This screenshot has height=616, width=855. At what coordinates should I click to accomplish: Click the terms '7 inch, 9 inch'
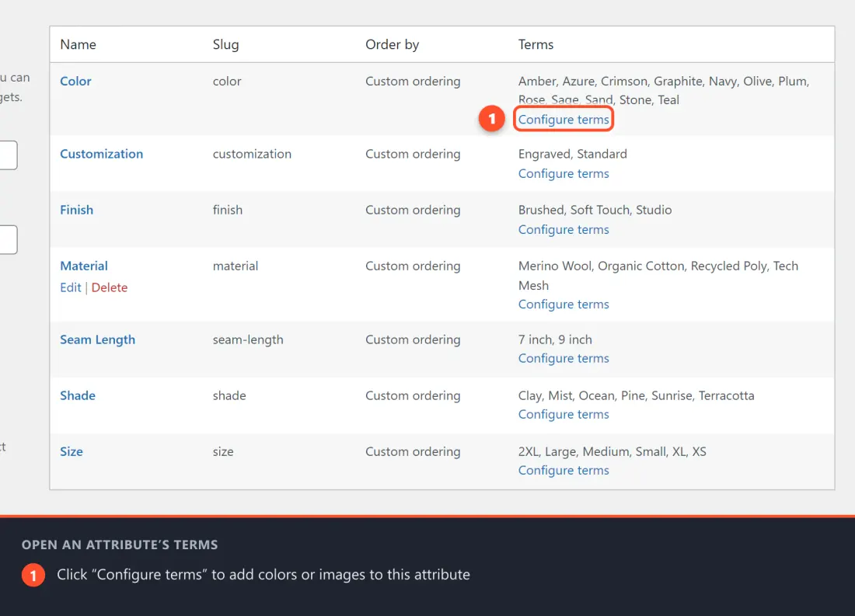[555, 339]
